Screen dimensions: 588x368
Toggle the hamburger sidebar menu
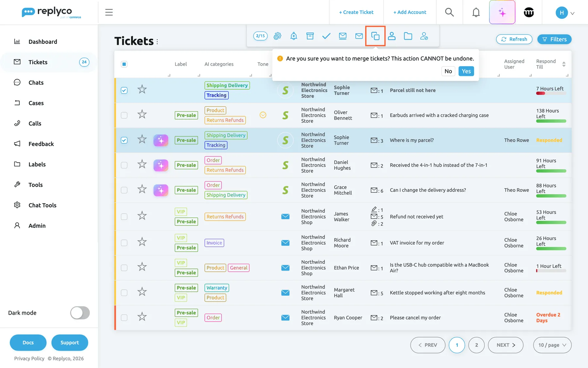click(109, 12)
